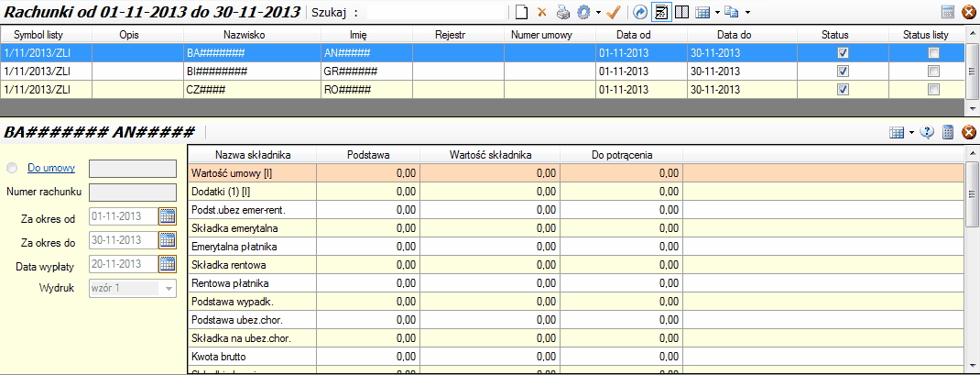Click the printer icon in top toolbar
Viewport: 980px width, 375px height.
(563, 12)
